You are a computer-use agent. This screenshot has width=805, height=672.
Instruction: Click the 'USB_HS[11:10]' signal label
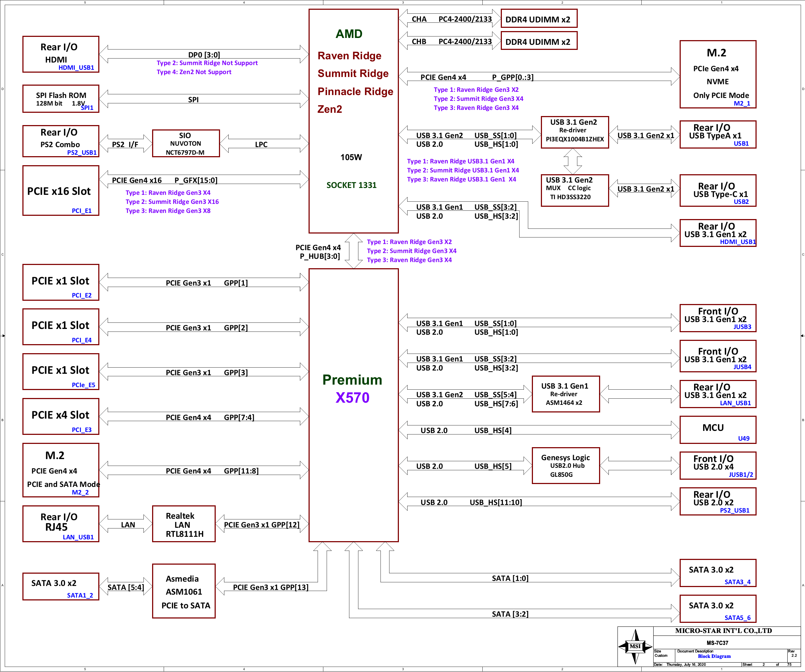click(496, 502)
